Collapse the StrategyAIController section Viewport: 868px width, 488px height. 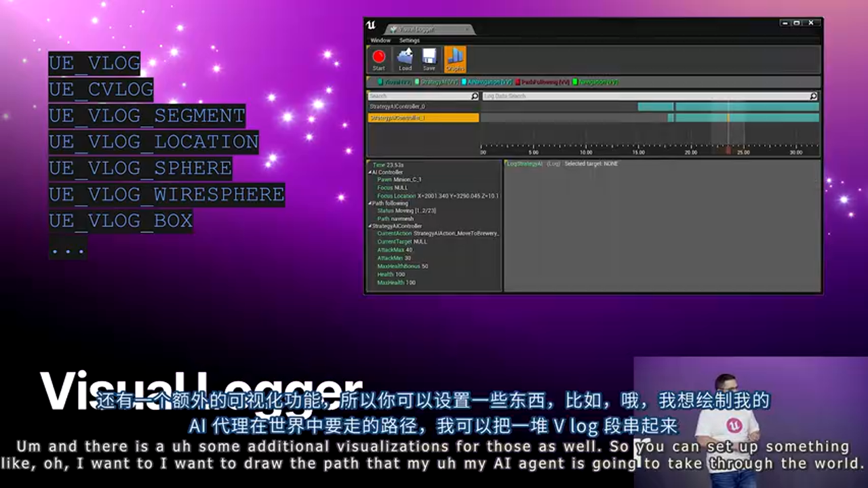click(x=370, y=226)
